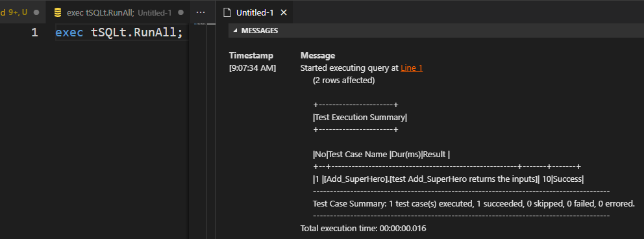Place cursor in exec tSQLt.RunAll; code line

[119, 32]
